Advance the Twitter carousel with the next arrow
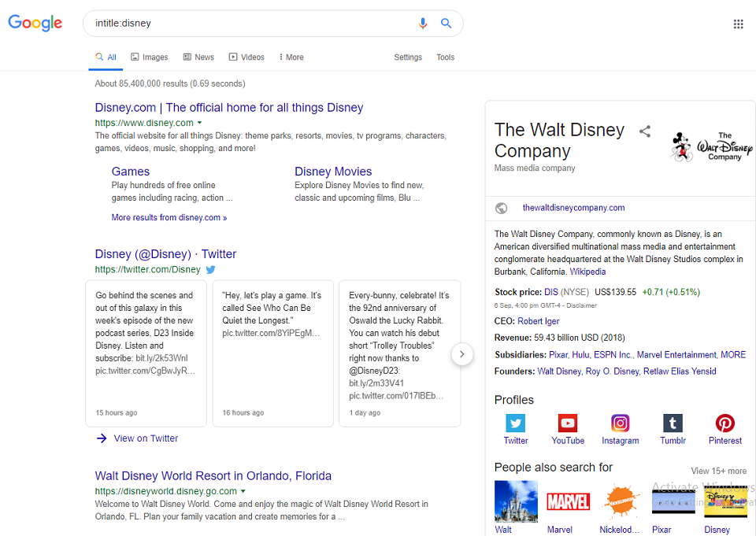Viewport: 756px width, 536px height. point(462,354)
